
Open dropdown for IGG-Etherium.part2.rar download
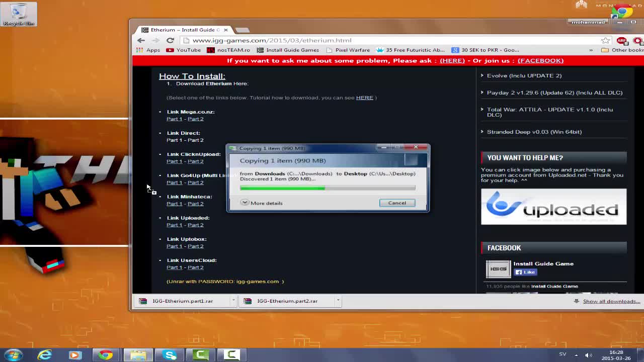pos(338,301)
